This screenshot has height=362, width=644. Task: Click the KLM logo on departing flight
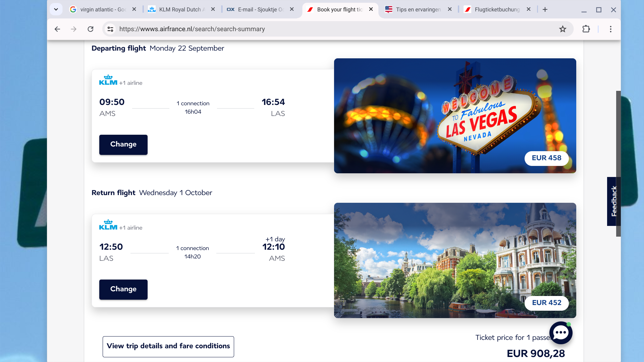pos(108,80)
